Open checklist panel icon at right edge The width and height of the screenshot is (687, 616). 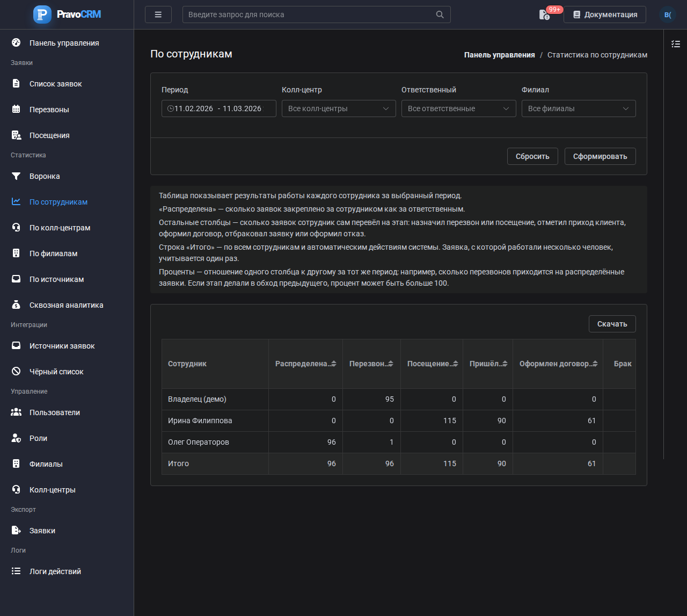click(x=676, y=44)
